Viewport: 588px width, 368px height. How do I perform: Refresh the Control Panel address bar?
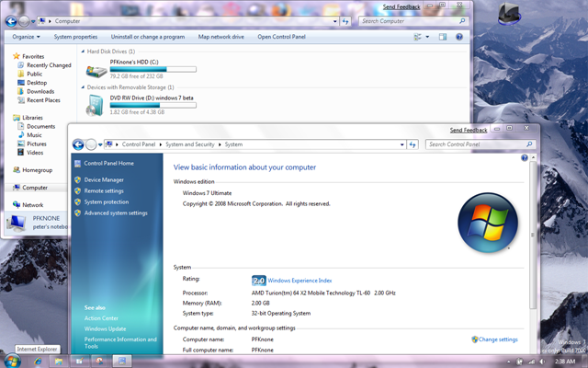click(x=413, y=144)
